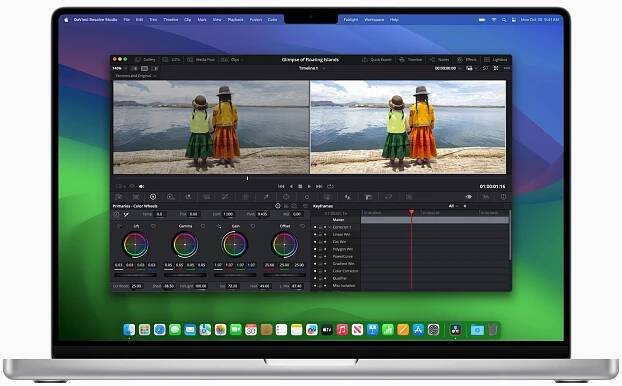This screenshot has height=386, width=622.
Task: Toggle loop playback
Action: click(330, 186)
